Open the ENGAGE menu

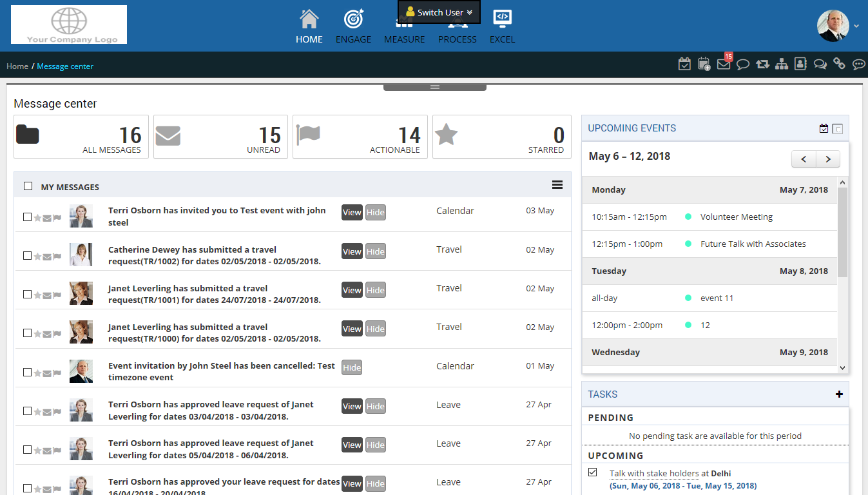pos(354,26)
